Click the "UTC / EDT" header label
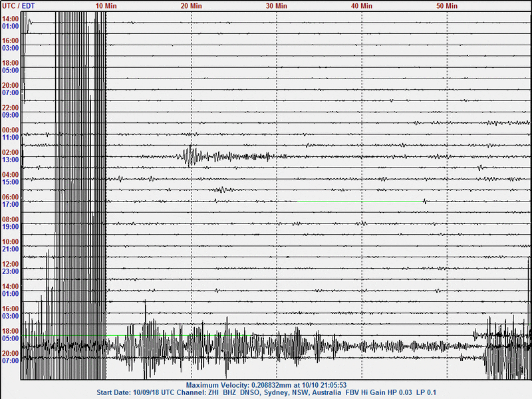Viewport: 532px width, 399px height. pyautogui.click(x=19, y=6)
